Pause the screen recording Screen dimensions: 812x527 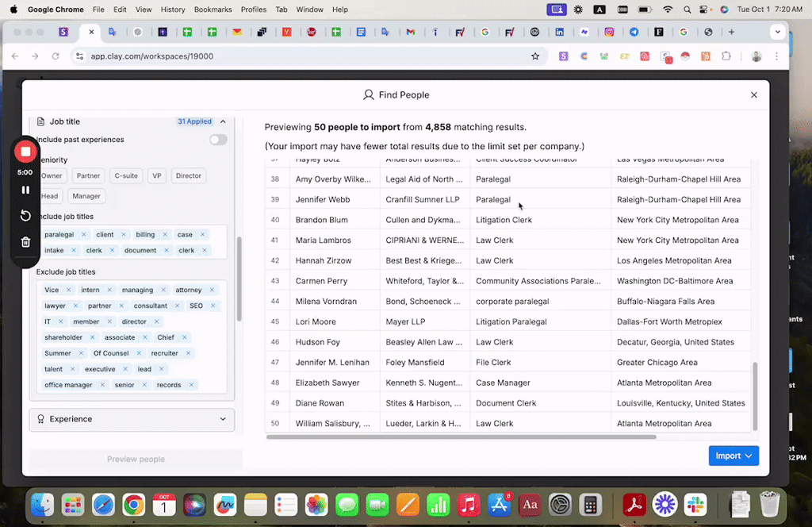tap(25, 190)
